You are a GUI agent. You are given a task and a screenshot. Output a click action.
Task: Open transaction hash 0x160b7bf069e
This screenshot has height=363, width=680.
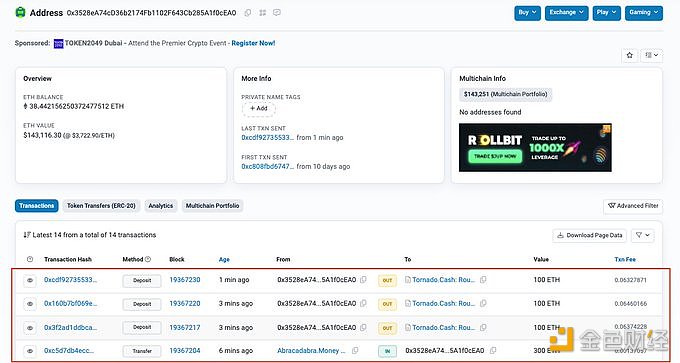tap(70, 303)
